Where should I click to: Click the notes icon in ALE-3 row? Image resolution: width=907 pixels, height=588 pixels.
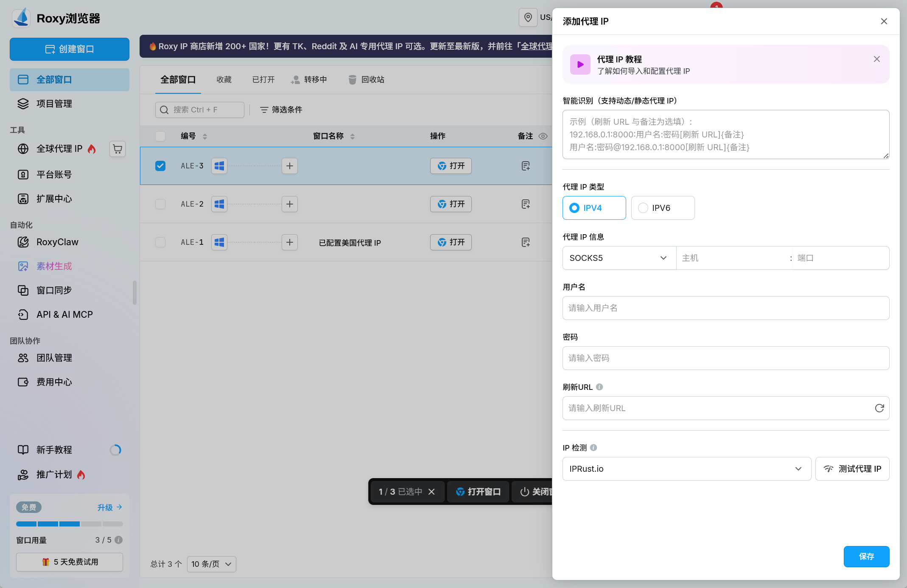click(x=526, y=166)
